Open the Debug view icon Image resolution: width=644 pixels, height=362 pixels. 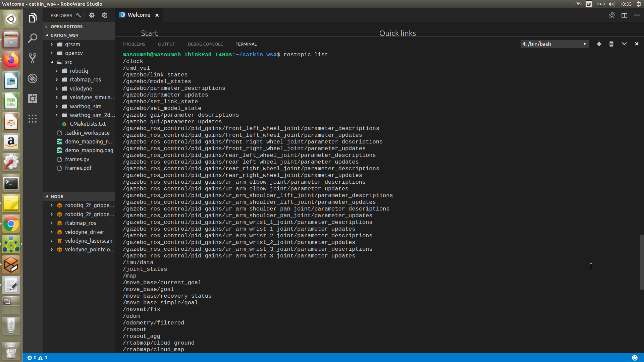[33, 78]
